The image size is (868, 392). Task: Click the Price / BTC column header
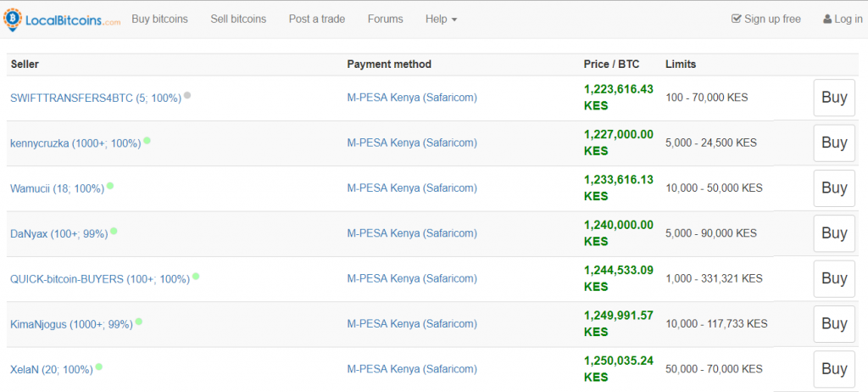point(611,64)
